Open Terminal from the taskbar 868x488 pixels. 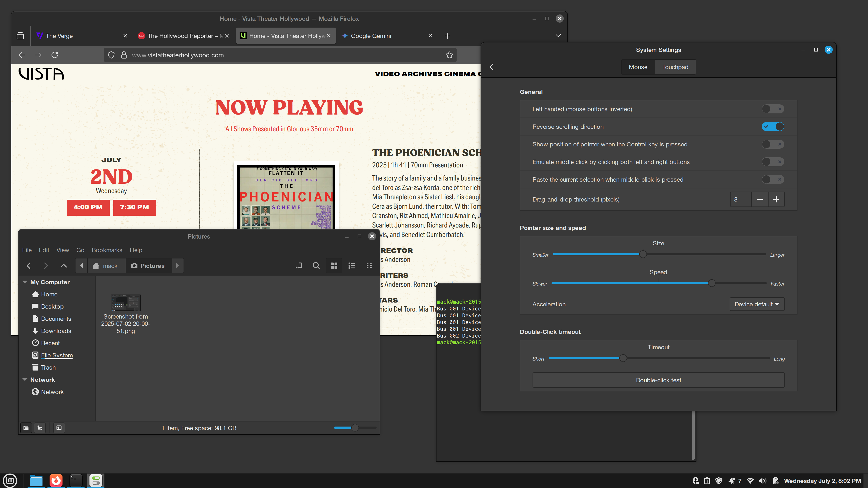pyautogui.click(x=75, y=481)
